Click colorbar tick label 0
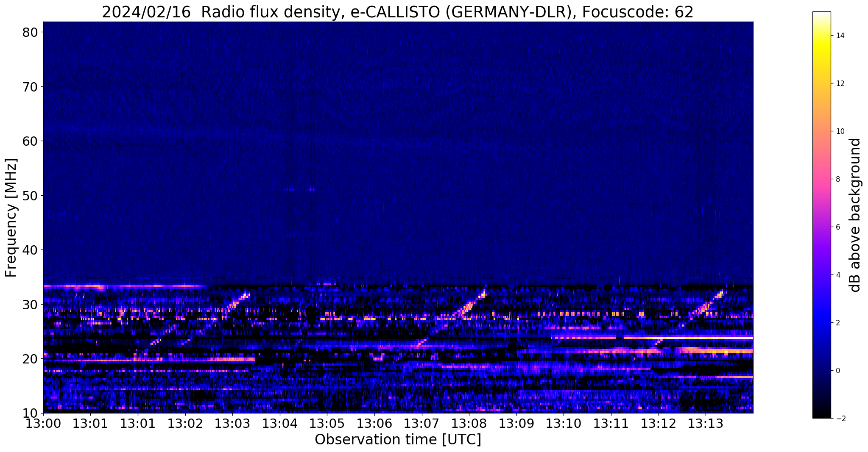The width and height of the screenshot is (868, 452). 837,371
